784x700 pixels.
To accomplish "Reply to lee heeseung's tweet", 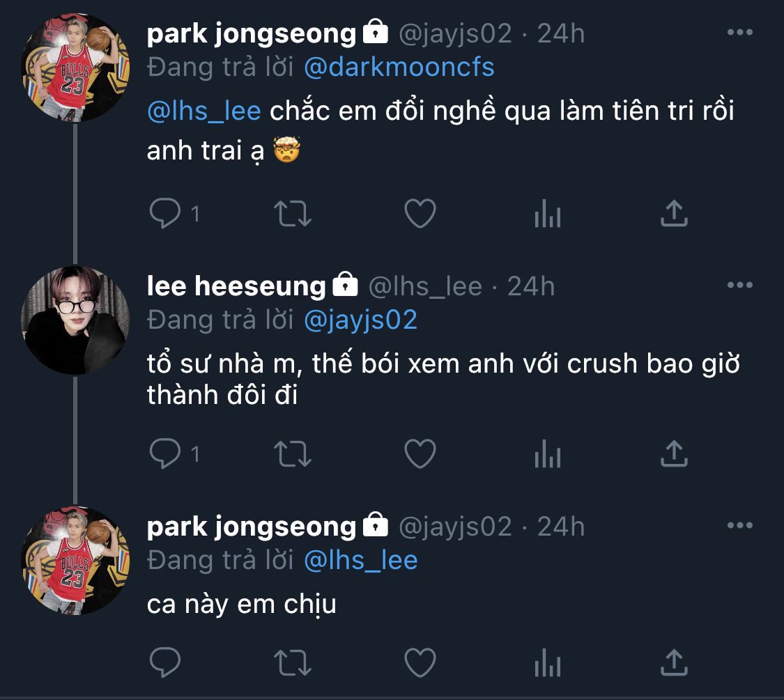I will [x=165, y=454].
